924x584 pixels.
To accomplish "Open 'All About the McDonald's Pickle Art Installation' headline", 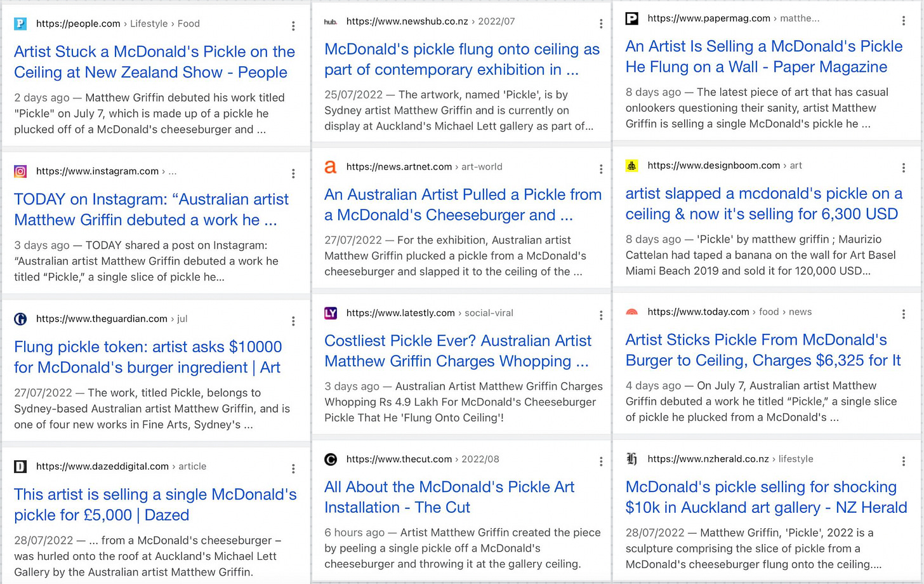I will point(449,497).
